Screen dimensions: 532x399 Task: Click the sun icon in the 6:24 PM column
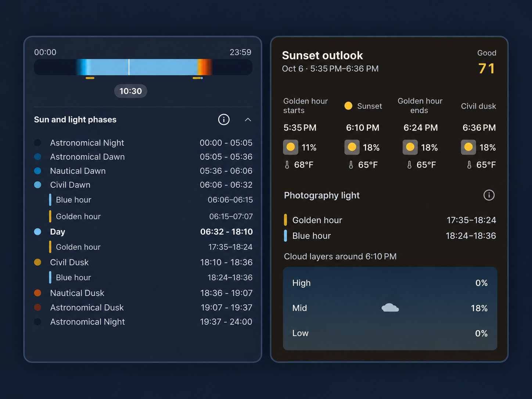[x=410, y=147]
